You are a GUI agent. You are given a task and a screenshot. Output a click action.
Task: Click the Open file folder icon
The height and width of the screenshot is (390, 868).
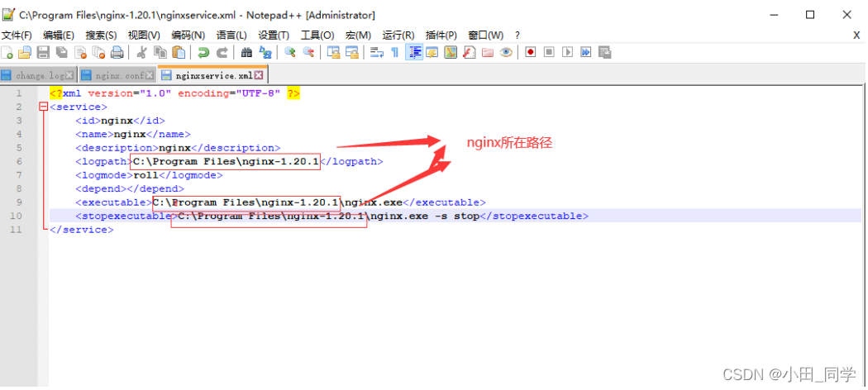pyautogui.click(x=24, y=53)
